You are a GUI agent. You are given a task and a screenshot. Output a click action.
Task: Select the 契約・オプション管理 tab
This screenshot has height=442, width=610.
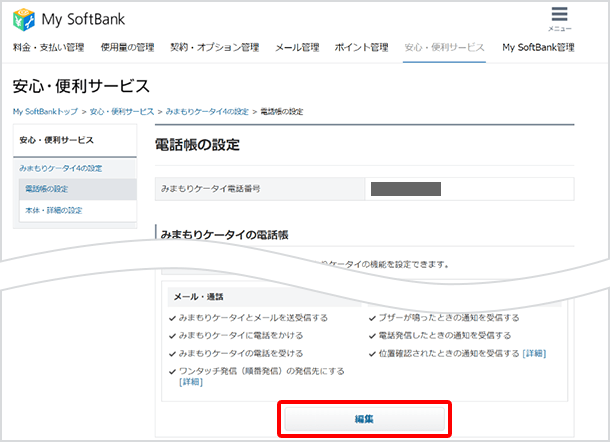(215, 47)
